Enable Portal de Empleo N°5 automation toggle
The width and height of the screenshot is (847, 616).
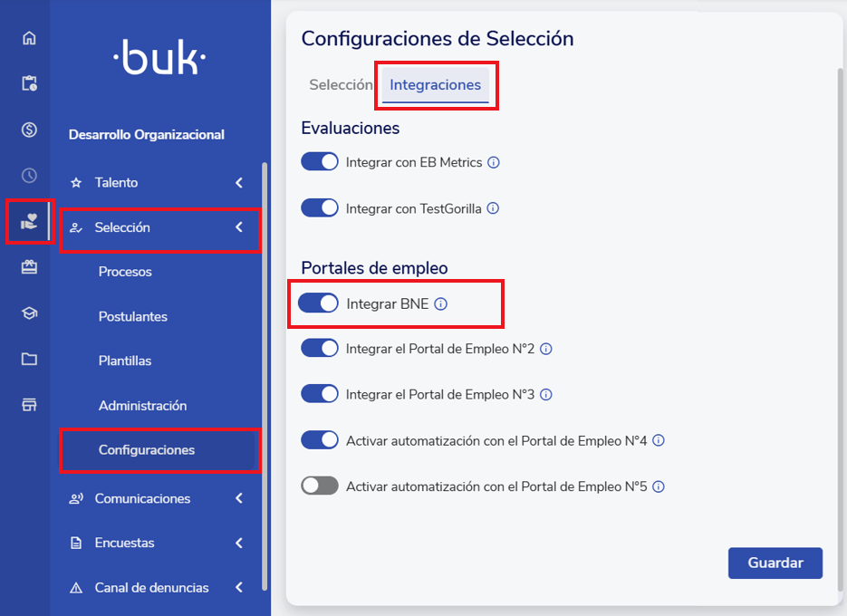point(319,486)
